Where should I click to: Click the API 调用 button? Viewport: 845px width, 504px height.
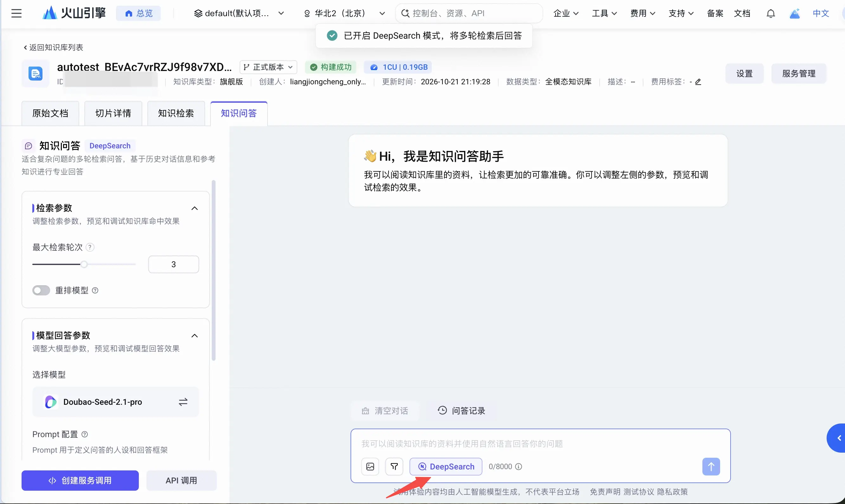click(x=181, y=481)
